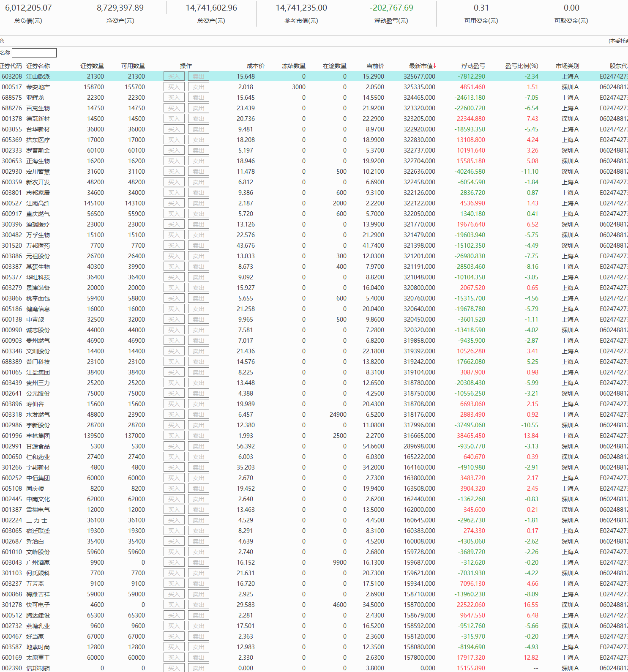Click 买入 button for 江山欧派
This screenshot has height=672, width=628.
click(174, 76)
